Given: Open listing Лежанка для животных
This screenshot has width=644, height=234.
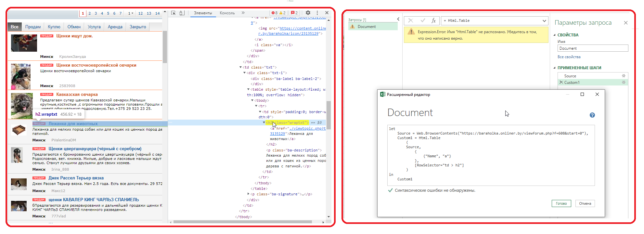Looking at the screenshot, I should point(73,124).
